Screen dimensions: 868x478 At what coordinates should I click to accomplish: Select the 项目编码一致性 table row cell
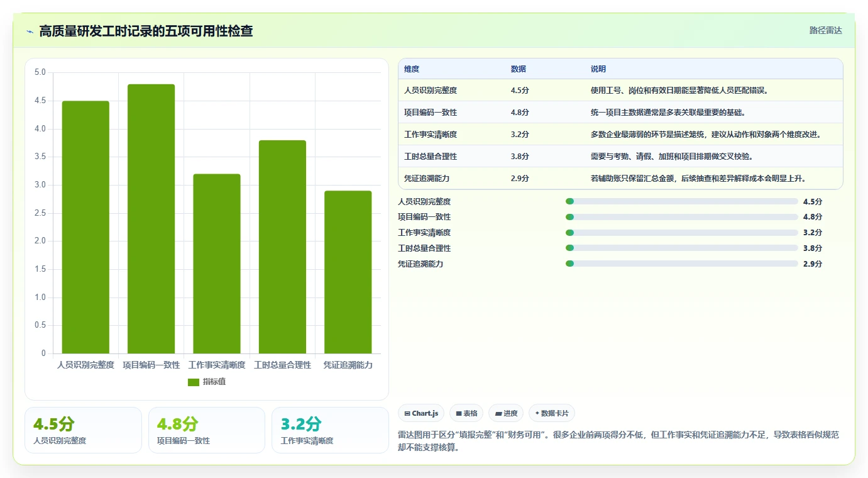431,112
